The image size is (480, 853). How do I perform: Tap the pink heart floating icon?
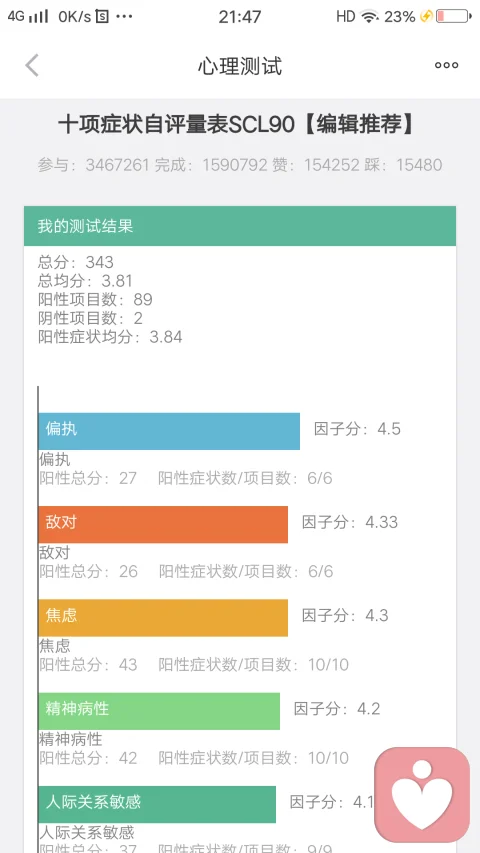(x=422, y=794)
